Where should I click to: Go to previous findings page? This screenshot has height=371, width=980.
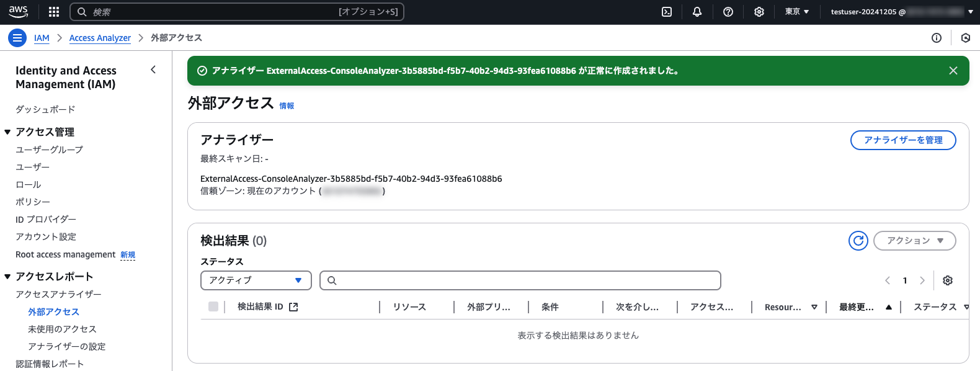(x=888, y=280)
